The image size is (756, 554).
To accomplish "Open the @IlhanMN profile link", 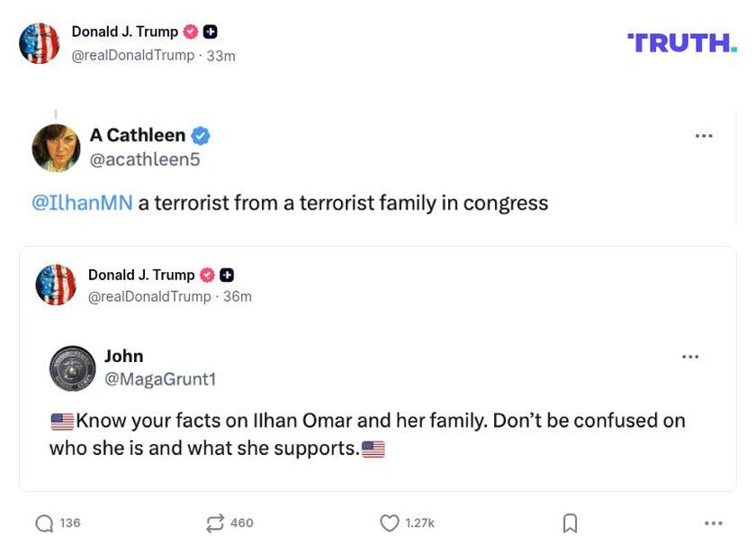I will click(x=79, y=202).
